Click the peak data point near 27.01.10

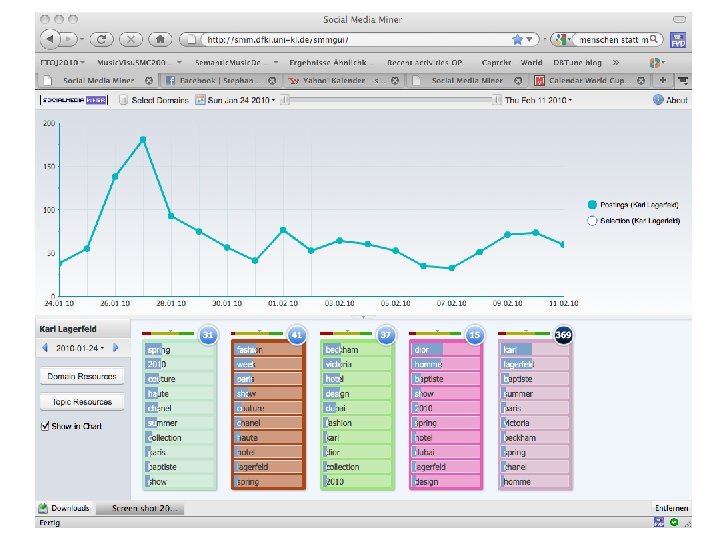click(x=143, y=140)
